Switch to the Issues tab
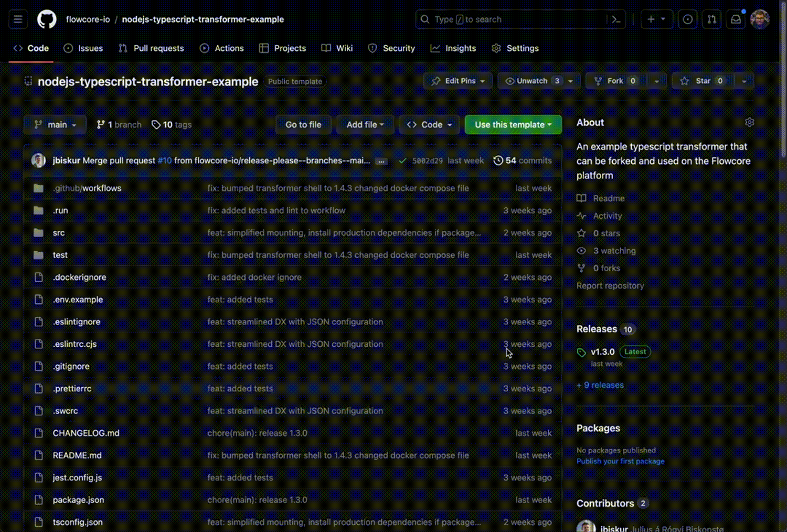The width and height of the screenshot is (787, 532). coord(83,48)
